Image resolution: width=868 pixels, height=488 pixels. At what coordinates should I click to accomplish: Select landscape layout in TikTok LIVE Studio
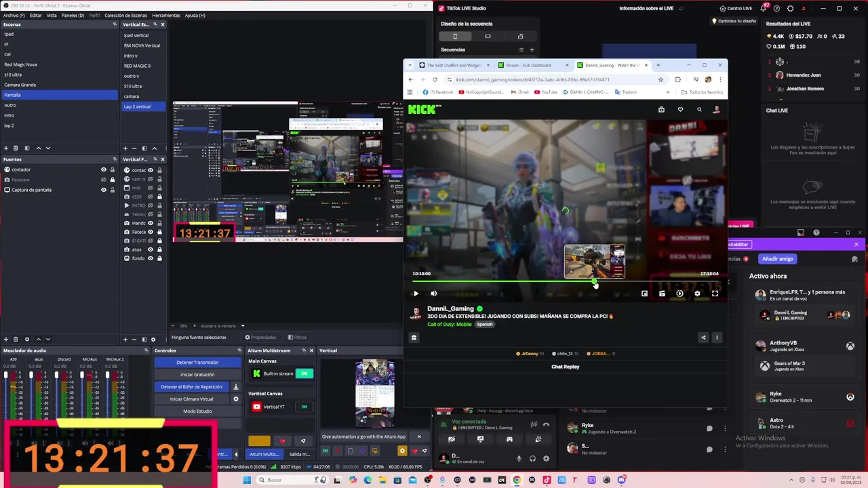[x=488, y=36]
